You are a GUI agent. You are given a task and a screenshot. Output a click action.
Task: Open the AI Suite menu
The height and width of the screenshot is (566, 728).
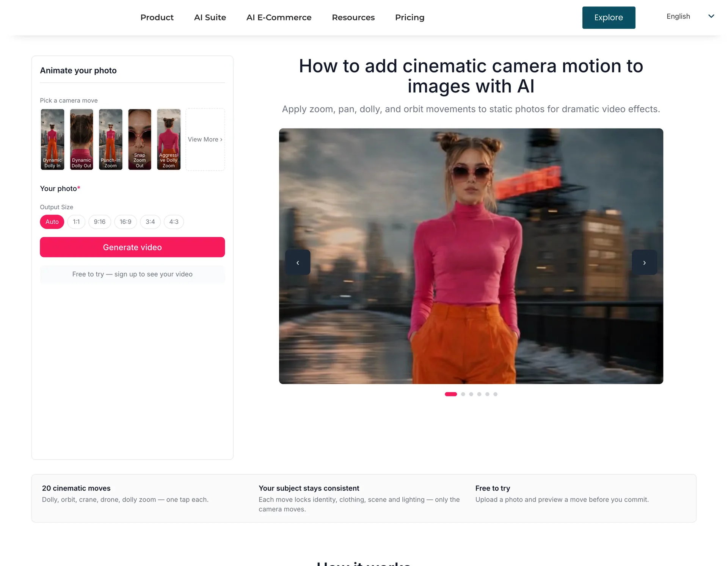[210, 17]
